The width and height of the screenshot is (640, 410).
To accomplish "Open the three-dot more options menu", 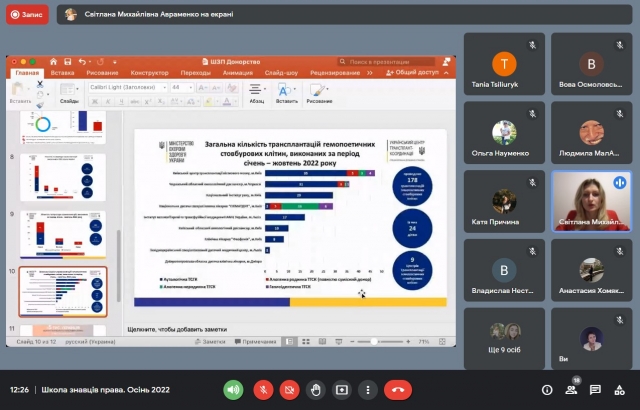I will pyautogui.click(x=368, y=390).
